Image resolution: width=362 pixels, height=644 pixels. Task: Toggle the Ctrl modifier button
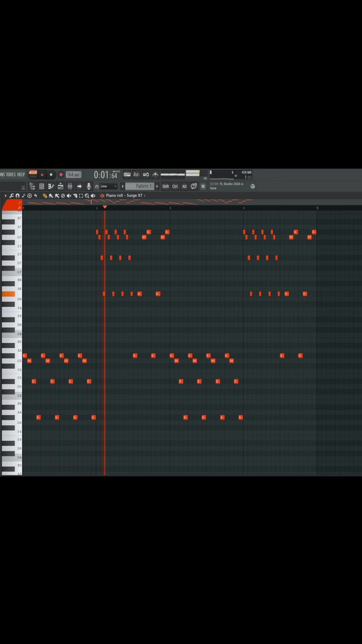(x=175, y=186)
